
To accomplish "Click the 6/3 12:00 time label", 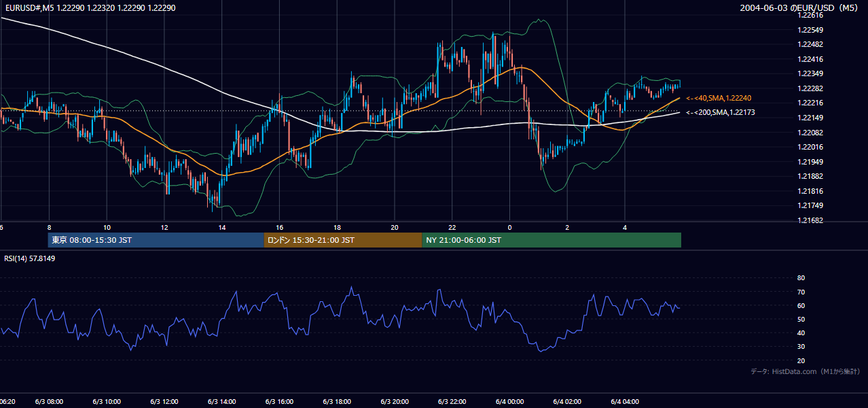I will pyautogui.click(x=164, y=402).
